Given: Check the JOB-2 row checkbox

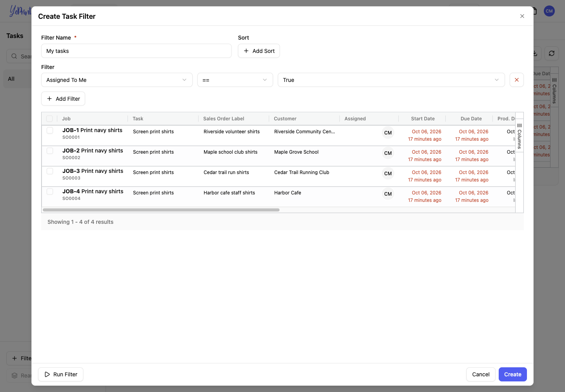Looking at the screenshot, I should pyautogui.click(x=50, y=151).
